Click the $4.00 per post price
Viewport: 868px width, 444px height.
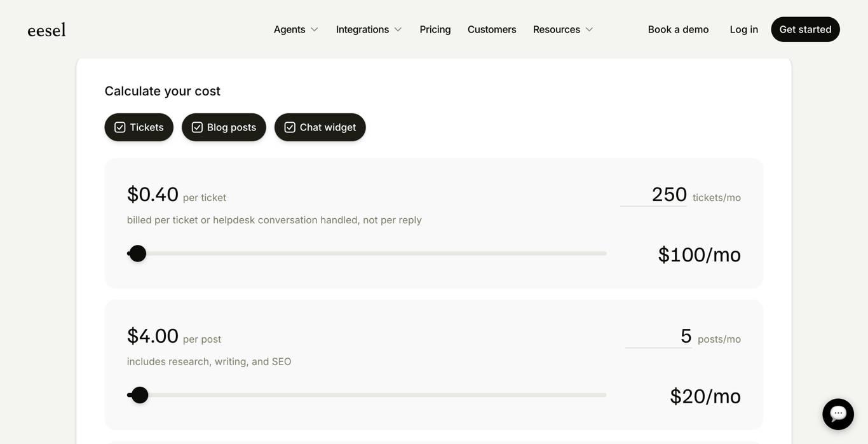coord(153,336)
